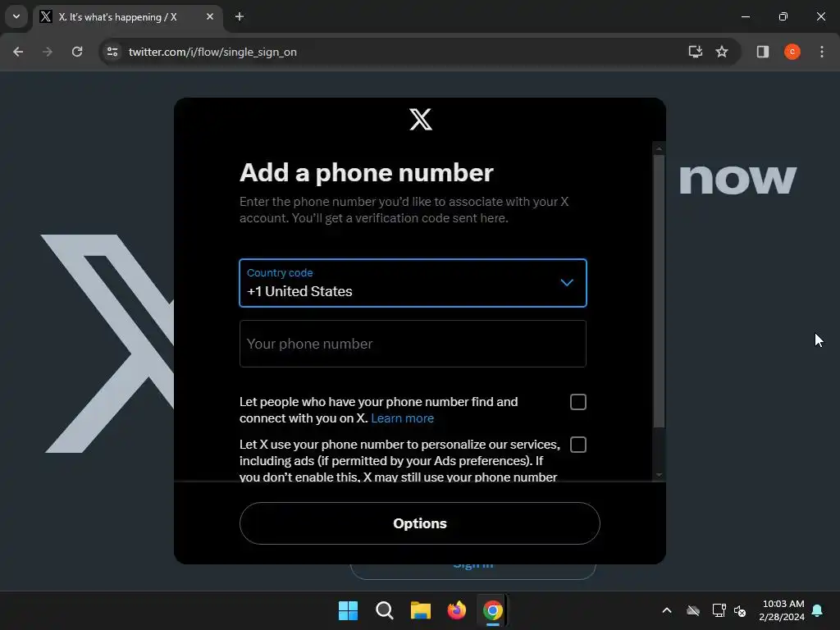
Task: Open site information icon in address bar
Action: pyautogui.click(x=112, y=52)
